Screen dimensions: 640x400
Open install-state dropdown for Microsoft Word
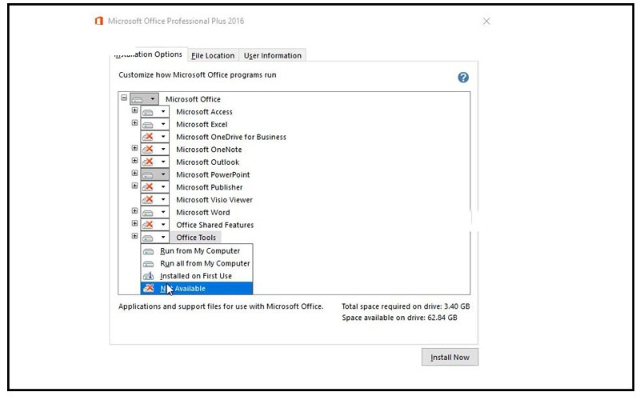(x=155, y=212)
